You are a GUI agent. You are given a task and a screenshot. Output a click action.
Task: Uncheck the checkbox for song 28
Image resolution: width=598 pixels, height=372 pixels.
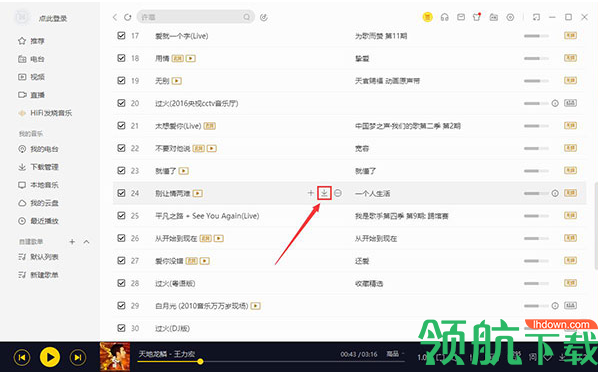121,283
